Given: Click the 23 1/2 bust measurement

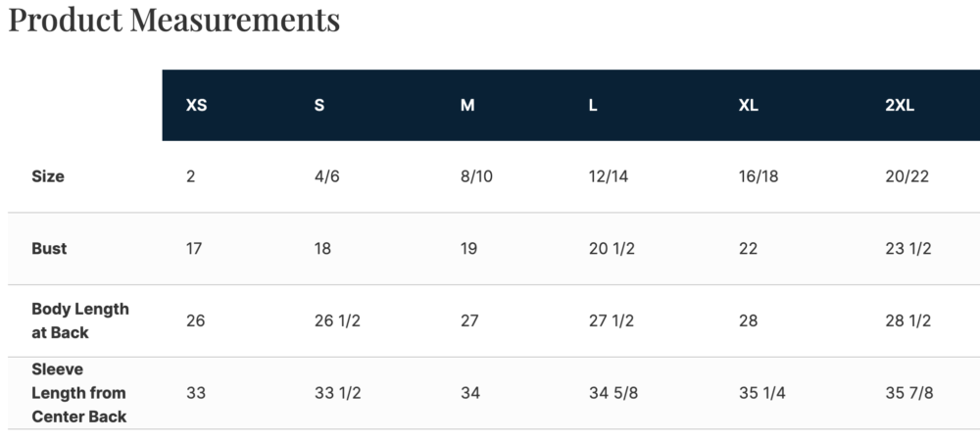Looking at the screenshot, I should click(x=907, y=249).
